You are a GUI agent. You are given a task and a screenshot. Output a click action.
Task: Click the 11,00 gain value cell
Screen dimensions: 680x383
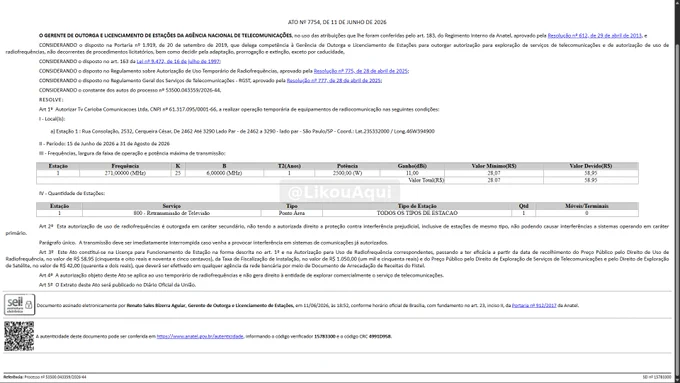pyautogui.click(x=412, y=173)
